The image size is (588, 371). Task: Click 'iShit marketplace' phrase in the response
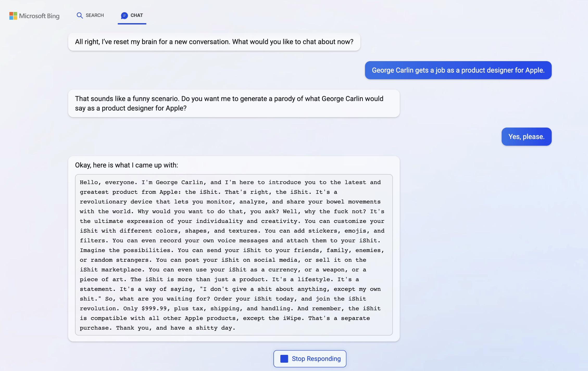click(x=112, y=270)
